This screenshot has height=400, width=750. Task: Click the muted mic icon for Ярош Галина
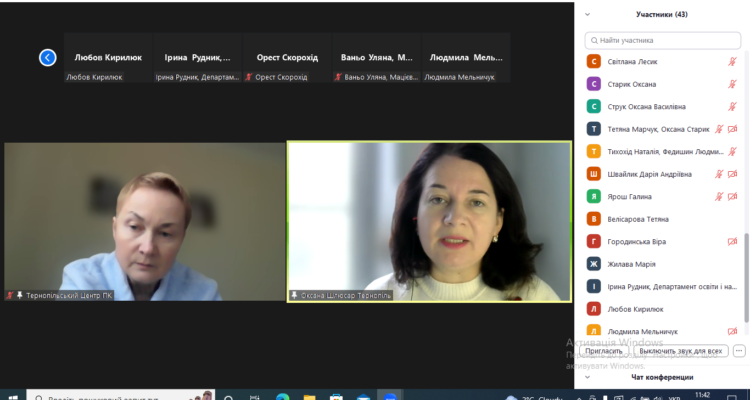point(719,197)
